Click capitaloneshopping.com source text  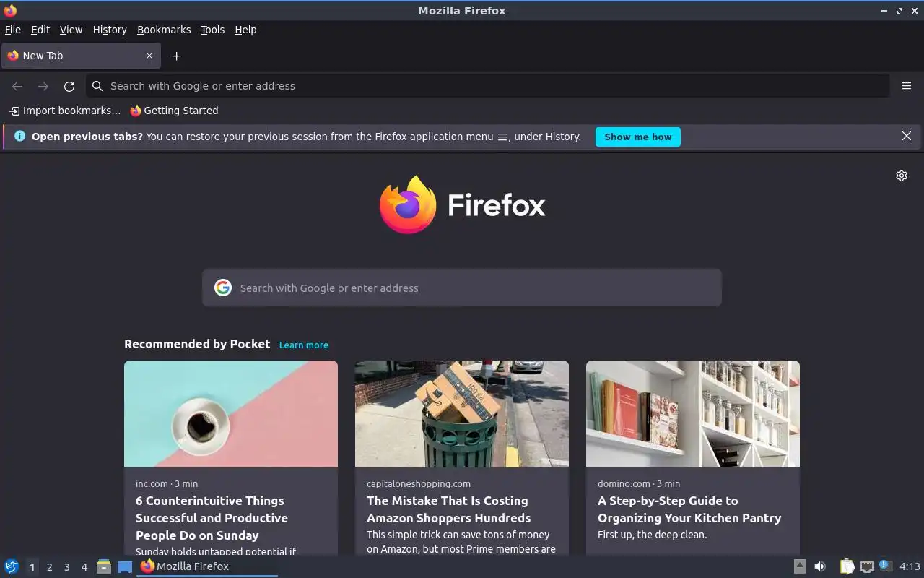tap(419, 483)
